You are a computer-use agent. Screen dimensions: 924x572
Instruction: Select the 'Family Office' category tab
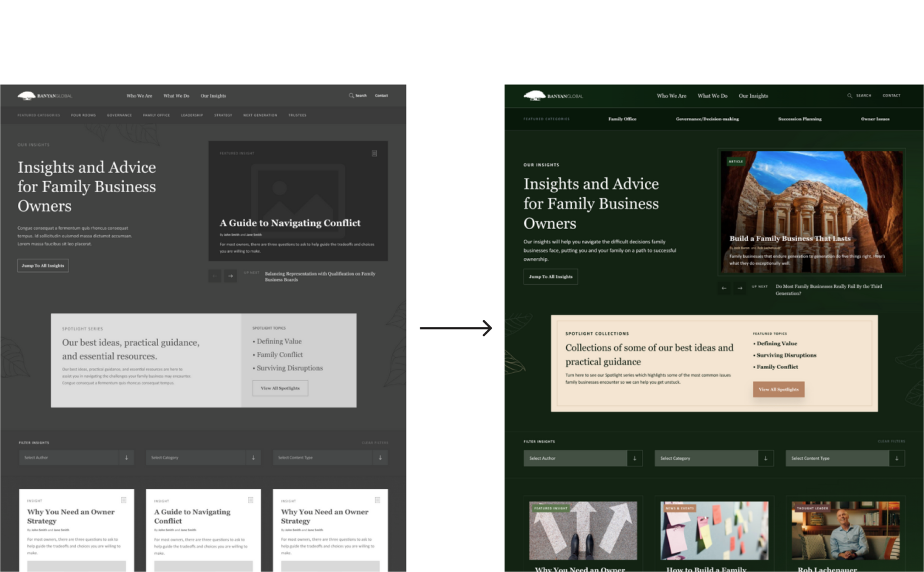point(622,119)
